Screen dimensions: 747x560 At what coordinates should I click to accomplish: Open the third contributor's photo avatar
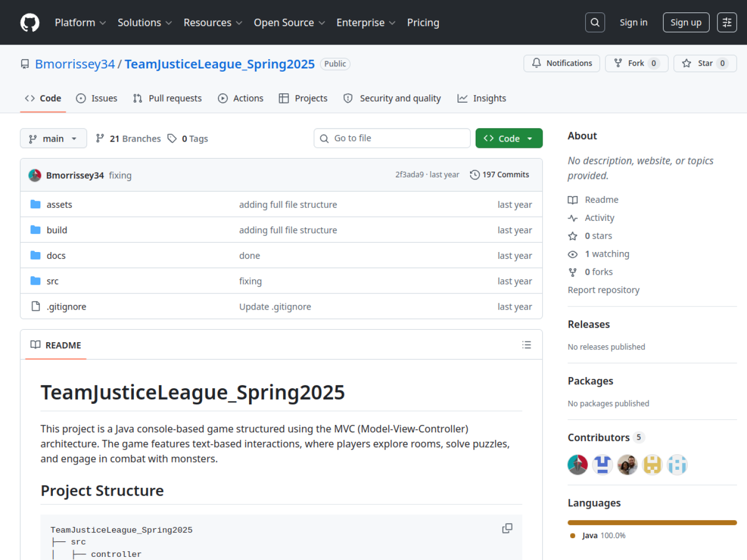(x=627, y=465)
